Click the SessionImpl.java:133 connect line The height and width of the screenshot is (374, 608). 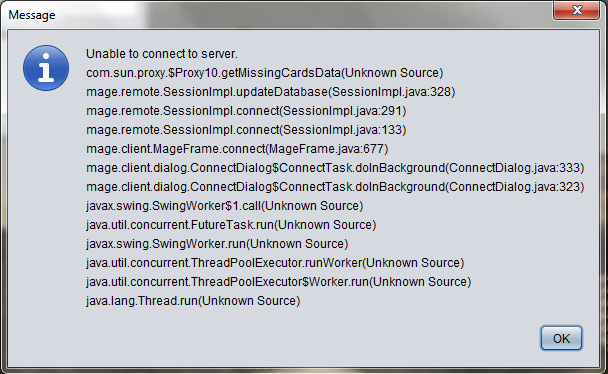(246, 130)
